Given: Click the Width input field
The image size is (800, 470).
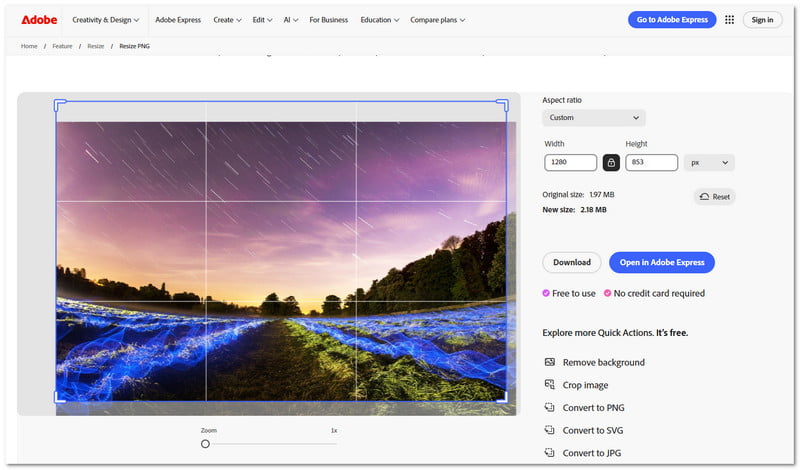Looking at the screenshot, I should 570,163.
